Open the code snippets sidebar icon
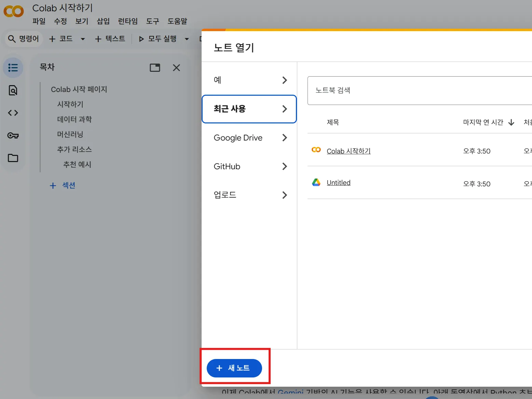This screenshot has width=532, height=399. [13, 113]
